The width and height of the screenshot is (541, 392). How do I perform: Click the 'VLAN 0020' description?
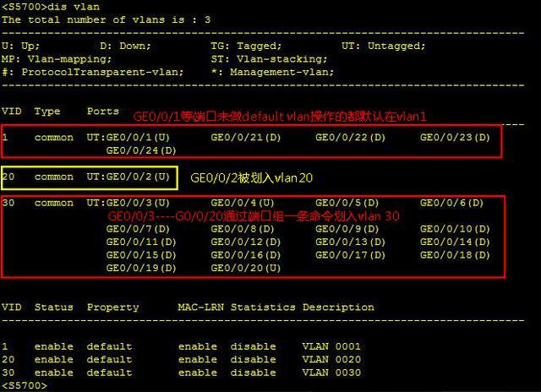click(331, 360)
